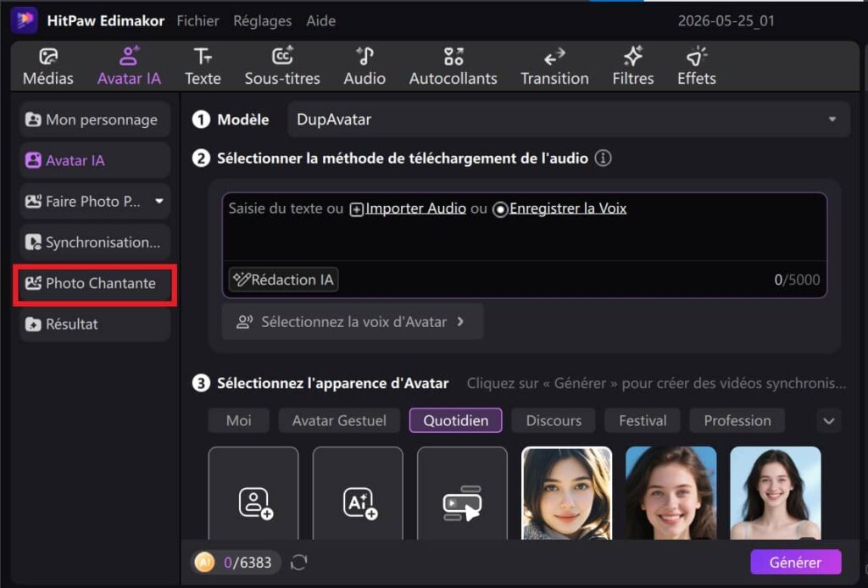868x588 pixels.
Task: Click the add custom avatar card
Action: tap(253, 493)
